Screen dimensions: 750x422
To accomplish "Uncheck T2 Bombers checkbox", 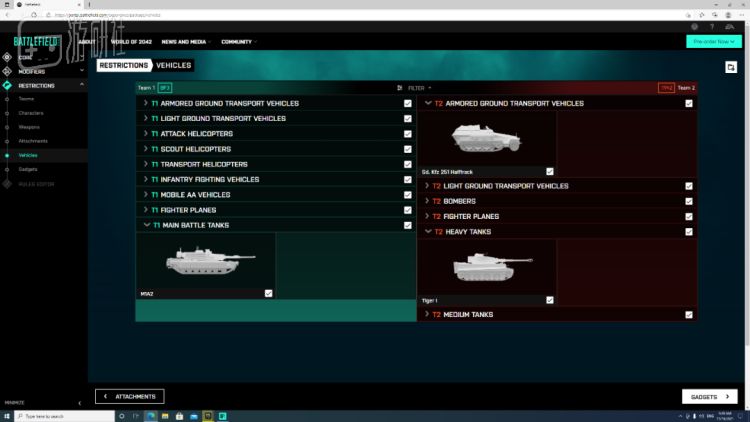I will pos(689,201).
